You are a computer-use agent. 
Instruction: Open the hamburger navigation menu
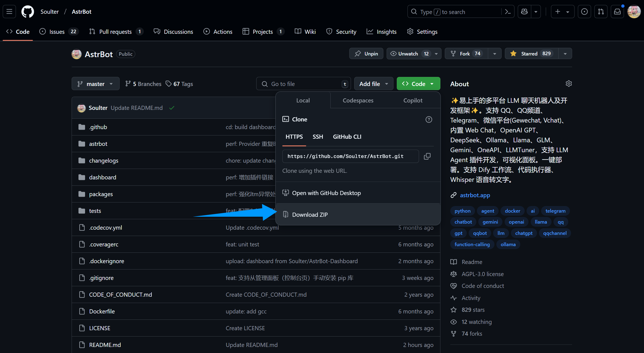[x=9, y=12]
